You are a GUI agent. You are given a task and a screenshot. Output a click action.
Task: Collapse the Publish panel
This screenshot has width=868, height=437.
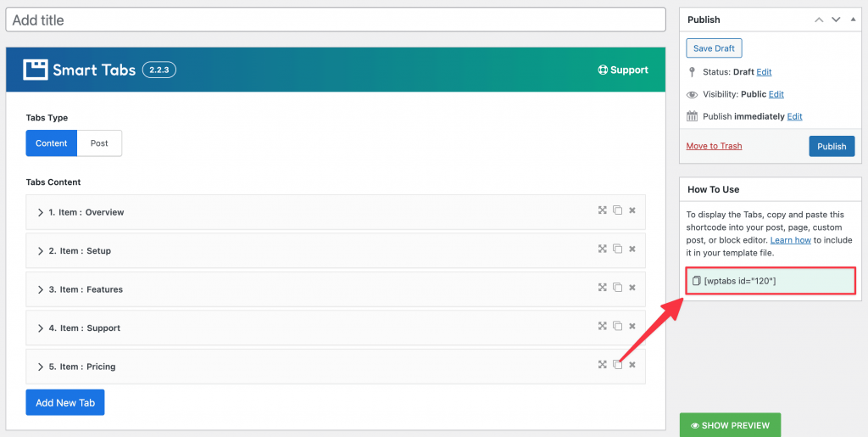point(853,20)
